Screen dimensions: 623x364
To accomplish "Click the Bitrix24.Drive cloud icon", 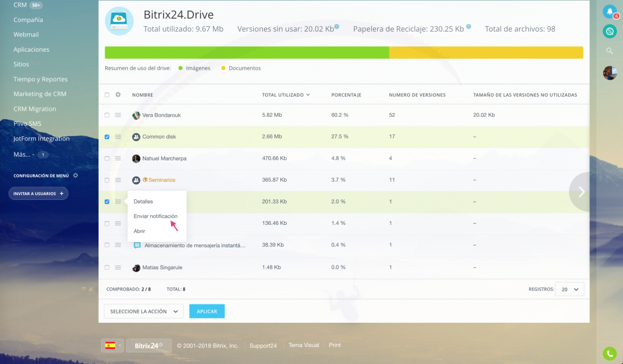I will (x=119, y=21).
